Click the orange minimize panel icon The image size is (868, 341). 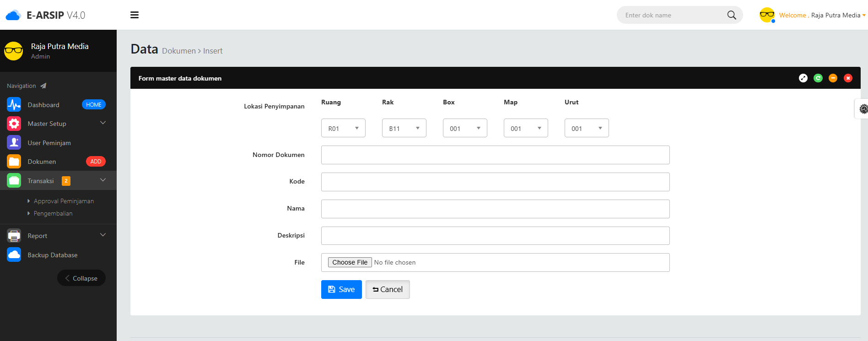[x=833, y=78]
